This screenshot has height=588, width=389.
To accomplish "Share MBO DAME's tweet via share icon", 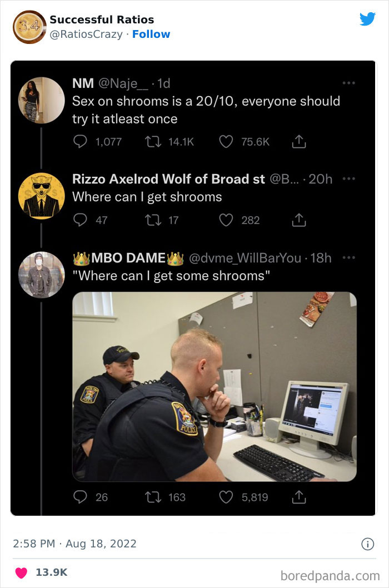I will click(x=298, y=497).
